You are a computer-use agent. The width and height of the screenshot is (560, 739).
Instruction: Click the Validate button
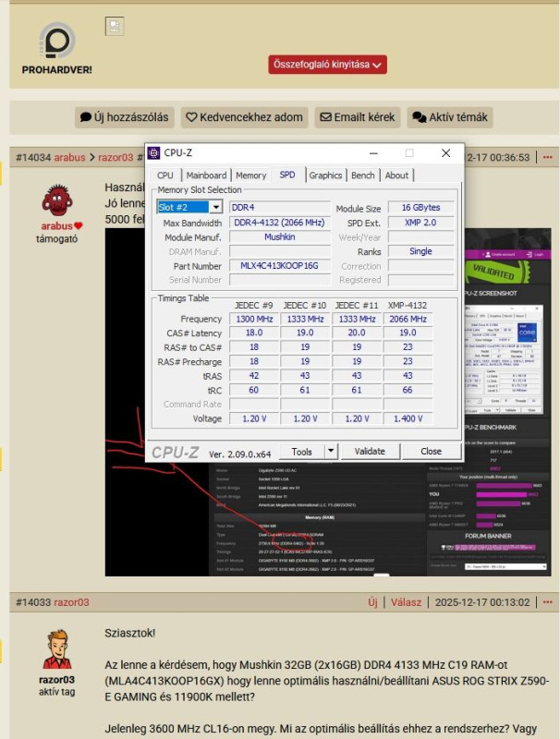click(370, 452)
